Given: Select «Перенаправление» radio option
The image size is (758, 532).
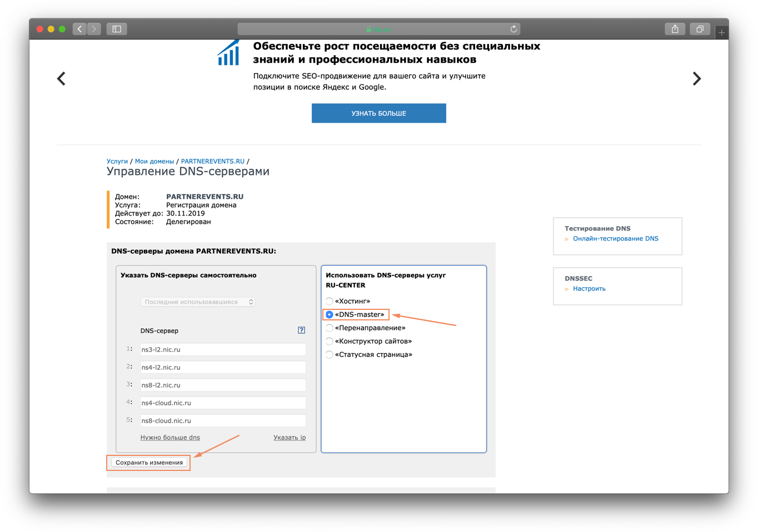Looking at the screenshot, I should [330, 328].
